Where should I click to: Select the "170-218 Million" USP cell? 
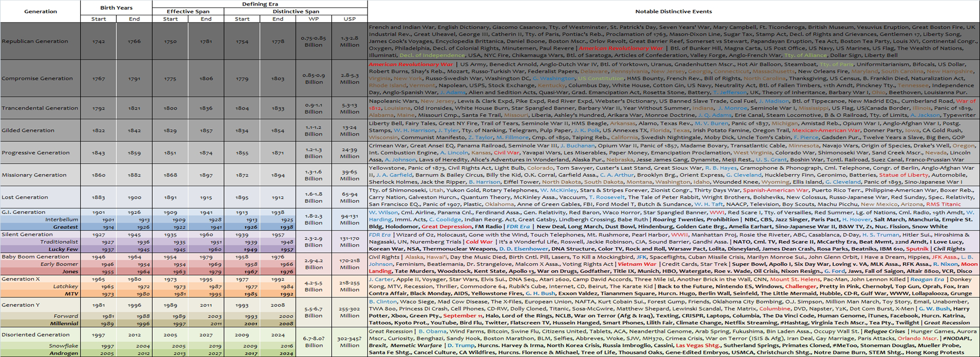click(350, 264)
